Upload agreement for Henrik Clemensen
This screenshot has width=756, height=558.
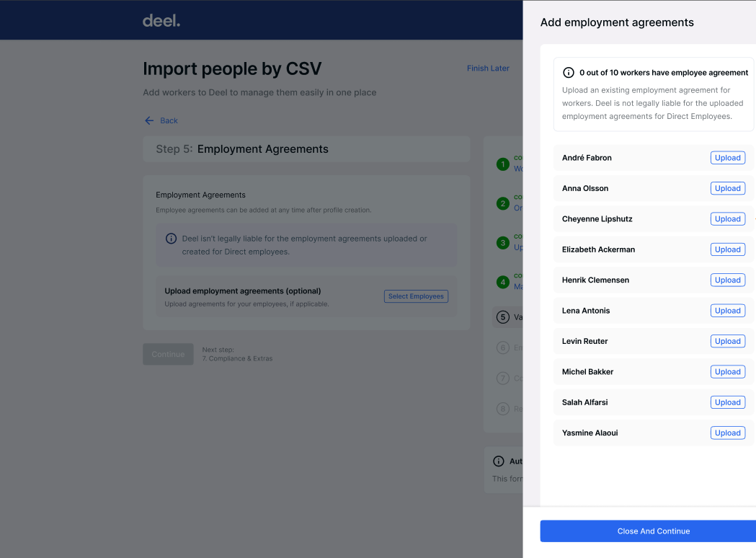pos(727,280)
